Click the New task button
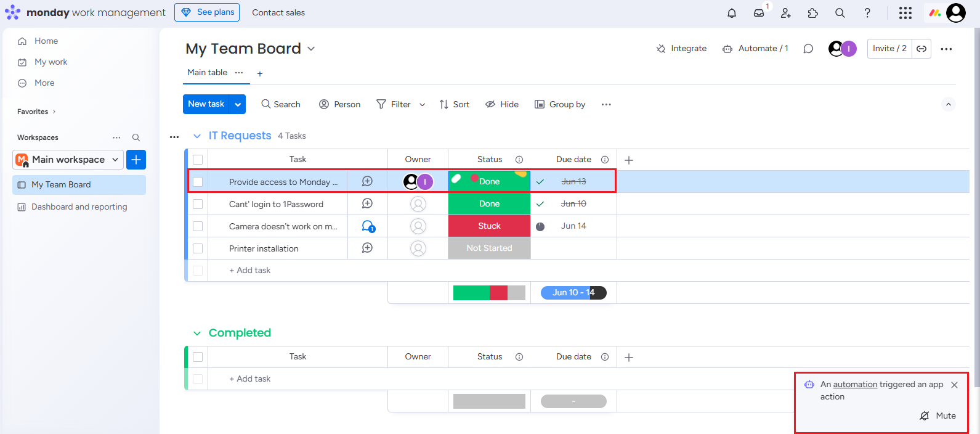Image resolution: width=980 pixels, height=434 pixels. pos(206,104)
